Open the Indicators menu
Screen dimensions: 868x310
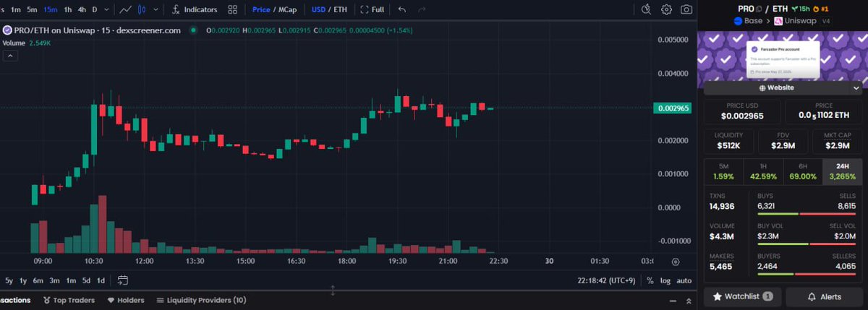[195, 9]
